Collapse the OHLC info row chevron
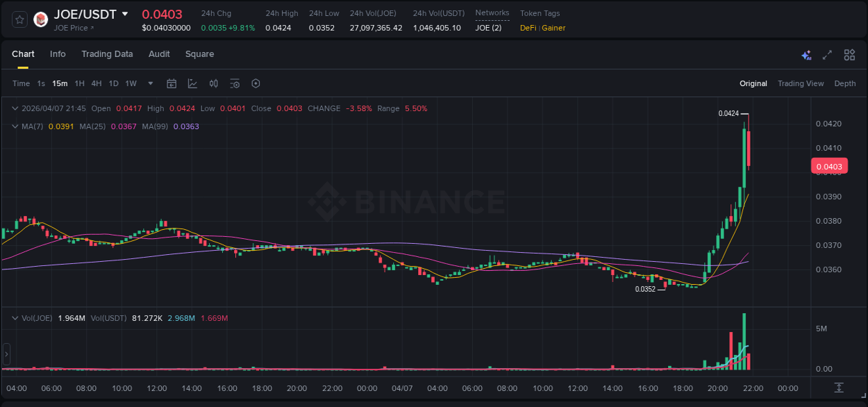 [x=15, y=108]
